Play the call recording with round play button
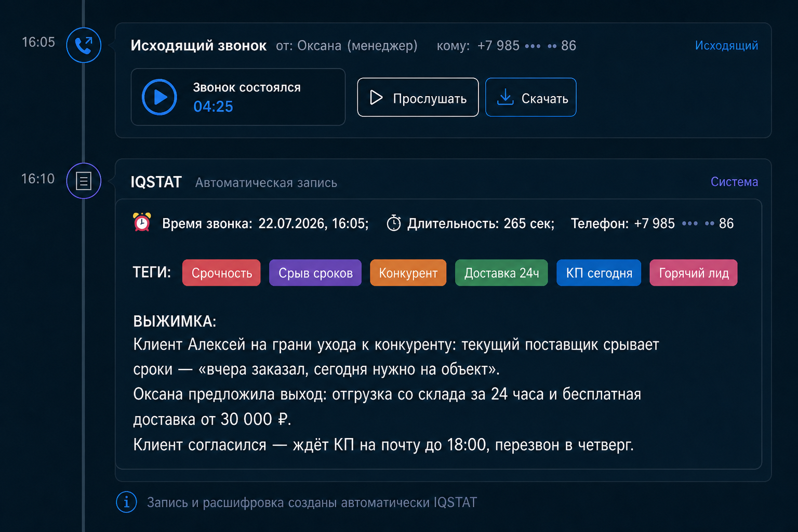 pyautogui.click(x=159, y=97)
